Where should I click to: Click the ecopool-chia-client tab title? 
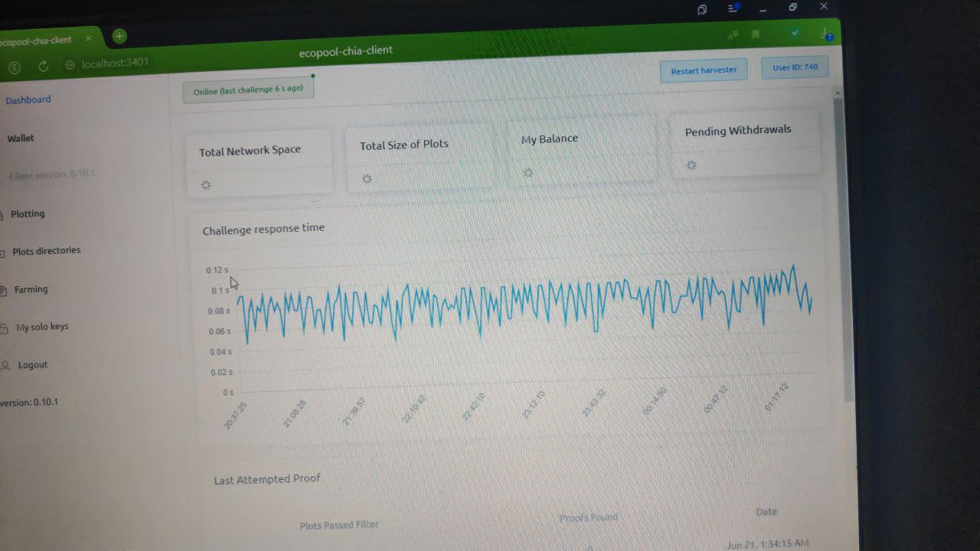tap(35, 41)
